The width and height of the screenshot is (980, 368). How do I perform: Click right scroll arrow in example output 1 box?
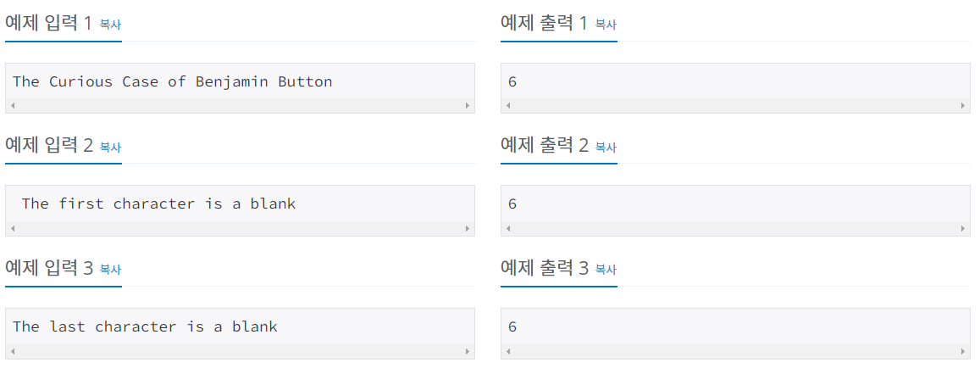(x=962, y=106)
